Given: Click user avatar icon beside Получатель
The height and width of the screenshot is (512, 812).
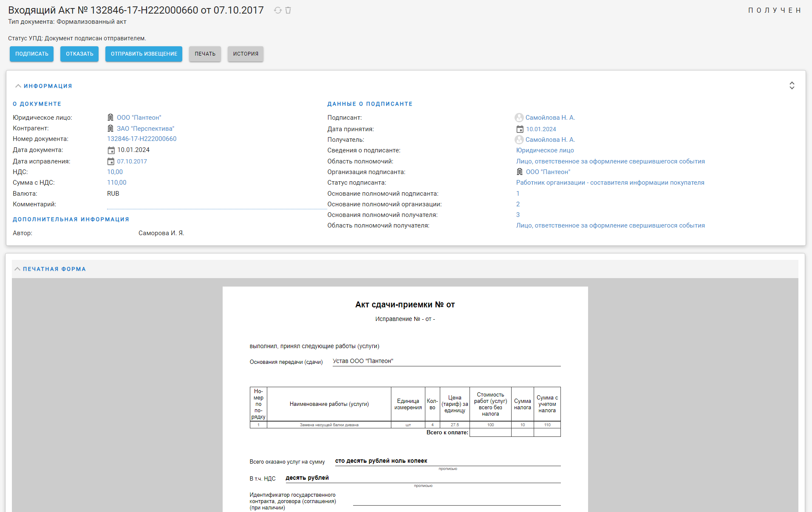Looking at the screenshot, I should [x=519, y=140].
